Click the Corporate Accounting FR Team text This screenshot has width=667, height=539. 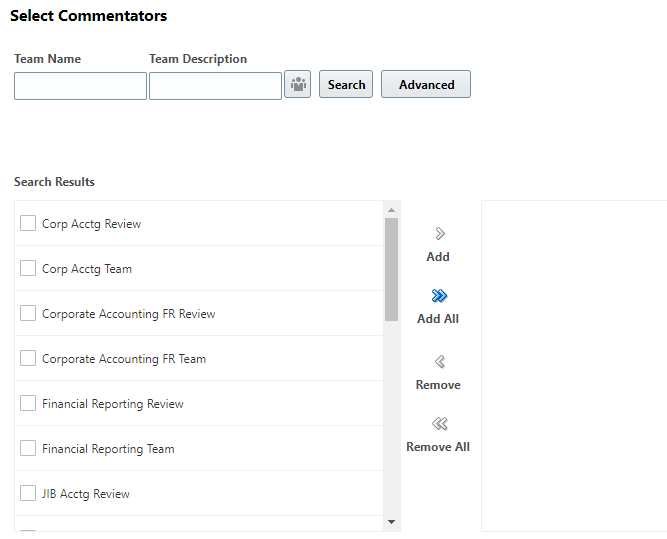(124, 359)
